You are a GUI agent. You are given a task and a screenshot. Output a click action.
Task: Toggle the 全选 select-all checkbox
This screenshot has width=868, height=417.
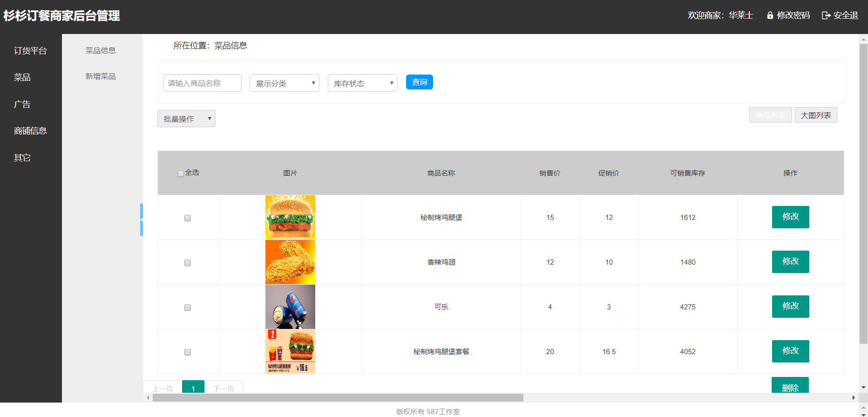[x=181, y=174]
